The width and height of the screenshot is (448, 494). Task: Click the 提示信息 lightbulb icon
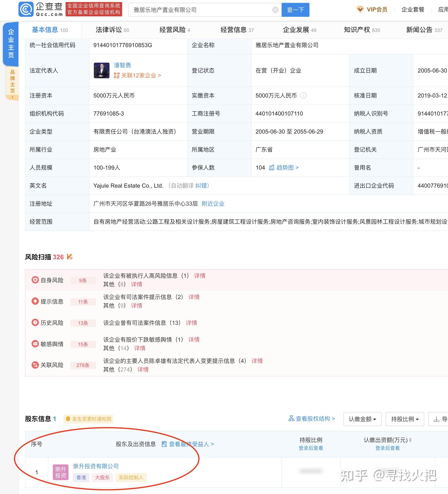click(35, 301)
